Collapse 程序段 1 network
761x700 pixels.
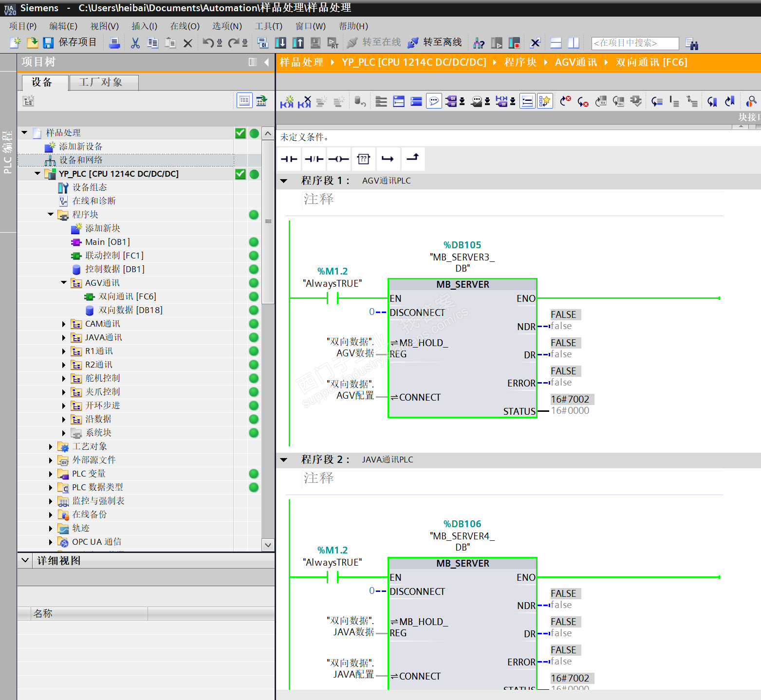click(x=284, y=181)
